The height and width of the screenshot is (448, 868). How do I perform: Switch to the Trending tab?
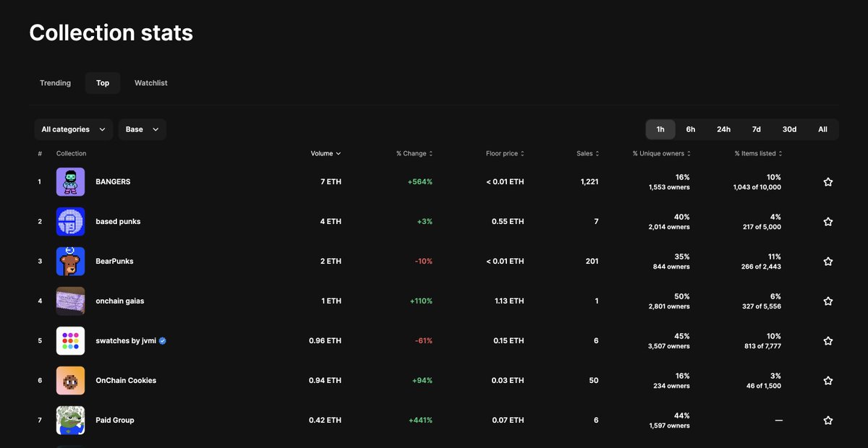click(x=55, y=83)
